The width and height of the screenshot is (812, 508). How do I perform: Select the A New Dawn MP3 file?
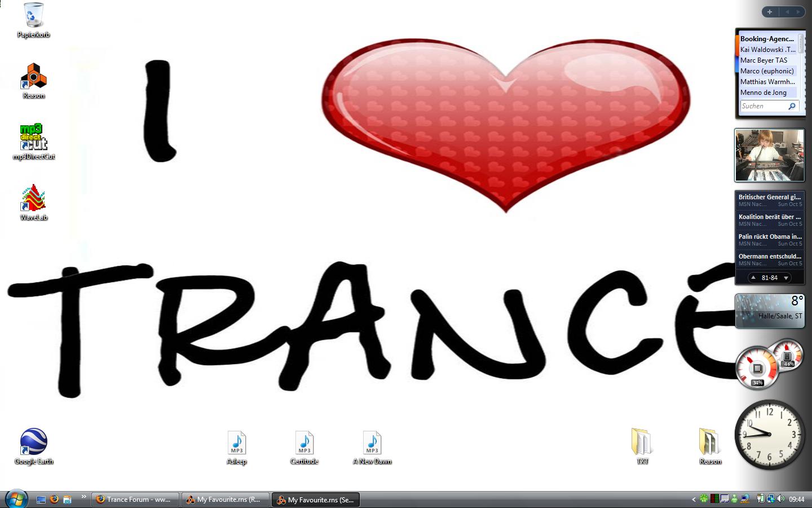point(372,444)
